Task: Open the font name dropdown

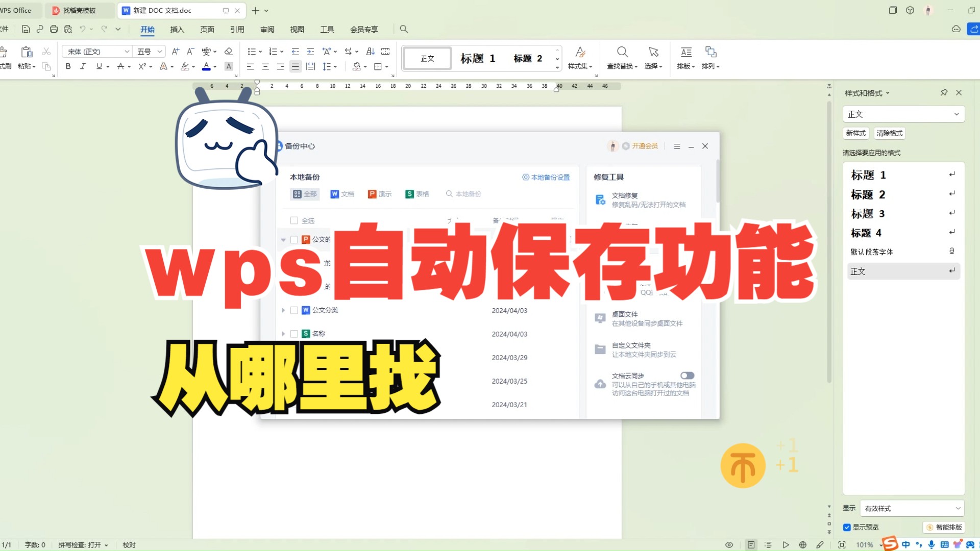Action: (127, 52)
